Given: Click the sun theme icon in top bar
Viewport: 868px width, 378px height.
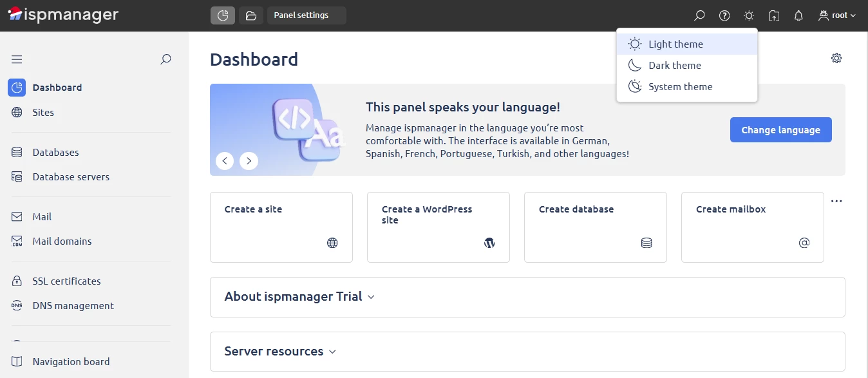Looking at the screenshot, I should tap(749, 15).
